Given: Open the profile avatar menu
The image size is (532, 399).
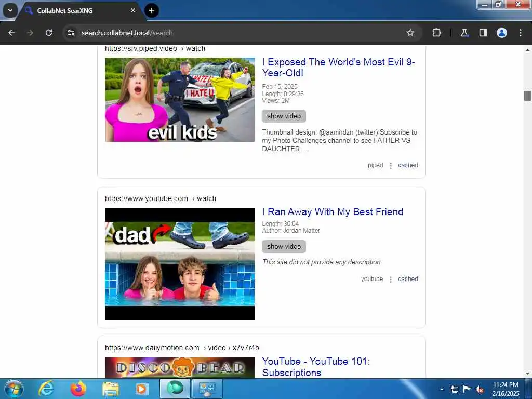Looking at the screenshot, I should coord(502,33).
